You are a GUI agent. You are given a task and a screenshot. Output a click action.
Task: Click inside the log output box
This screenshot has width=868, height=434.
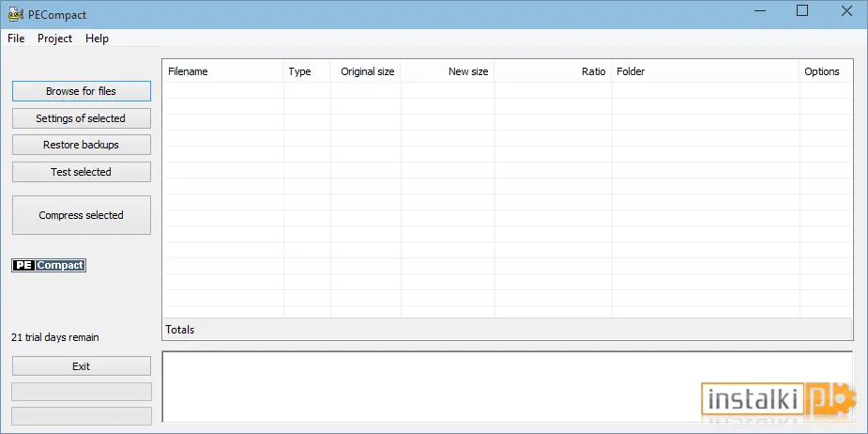(x=507, y=386)
